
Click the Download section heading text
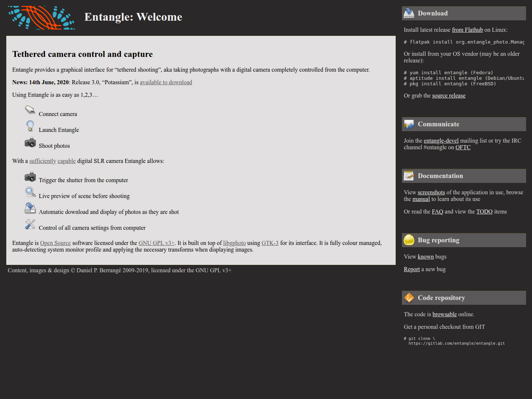(433, 13)
